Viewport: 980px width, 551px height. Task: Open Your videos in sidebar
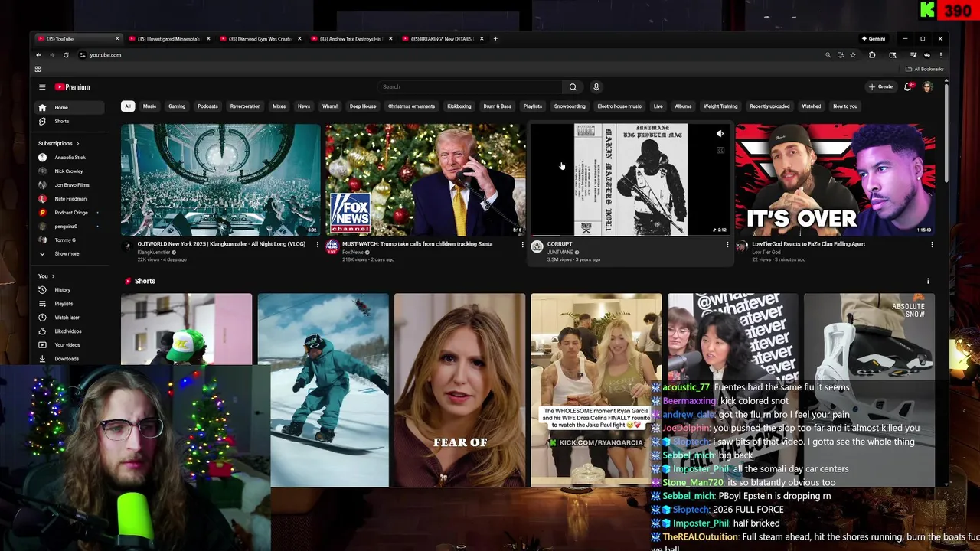pyautogui.click(x=69, y=345)
